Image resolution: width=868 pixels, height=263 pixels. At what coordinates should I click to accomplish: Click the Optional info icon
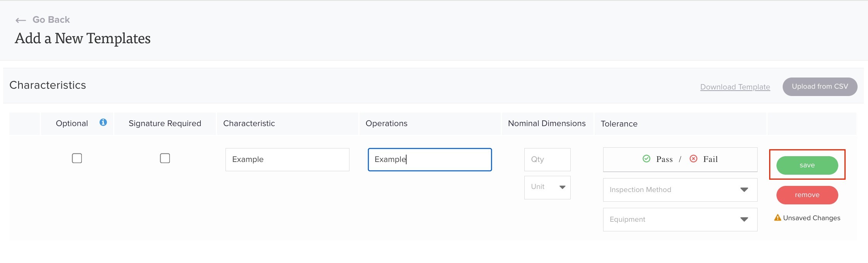[103, 122]
